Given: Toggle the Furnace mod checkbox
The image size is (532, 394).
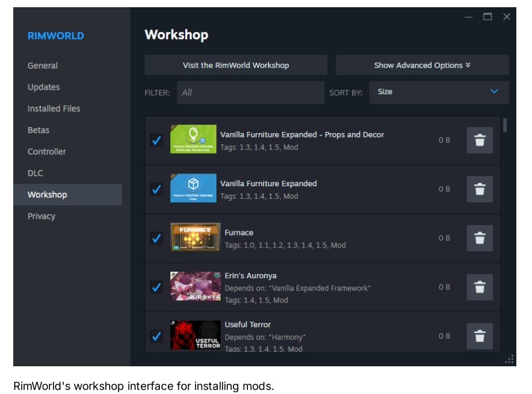Looking at the screenshot, I should point(156,238).
